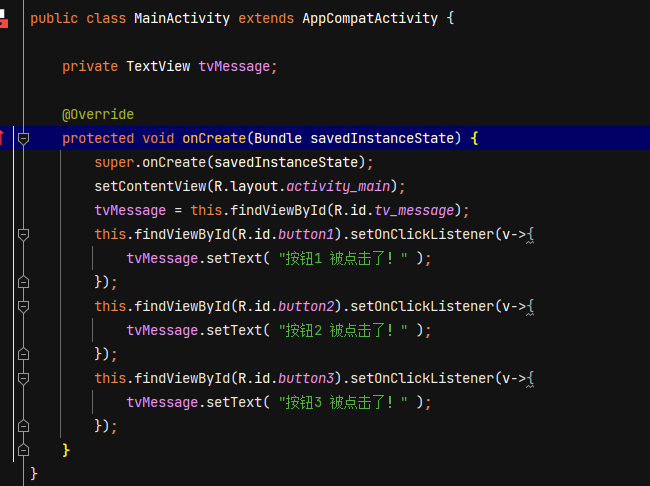This screenshot has width=650, height=486.
Task: Click fold end marker after button2 listener
Action: point(23,354)
